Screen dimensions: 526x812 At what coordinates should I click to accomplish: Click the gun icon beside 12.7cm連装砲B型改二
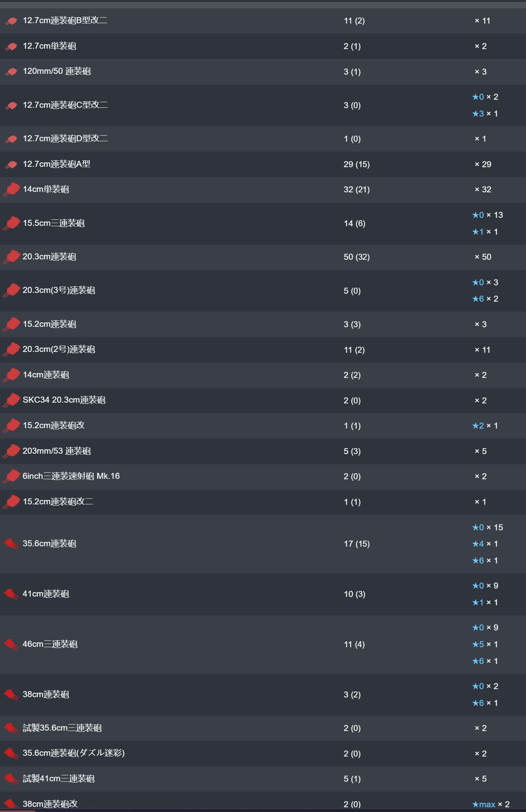(x=11, y=21)
